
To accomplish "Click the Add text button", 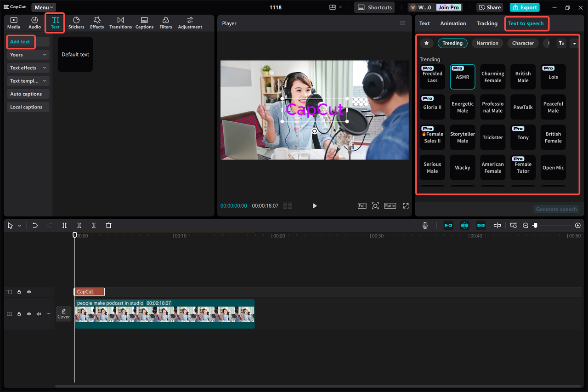I will pyautogui.click(x=21, y=41).
